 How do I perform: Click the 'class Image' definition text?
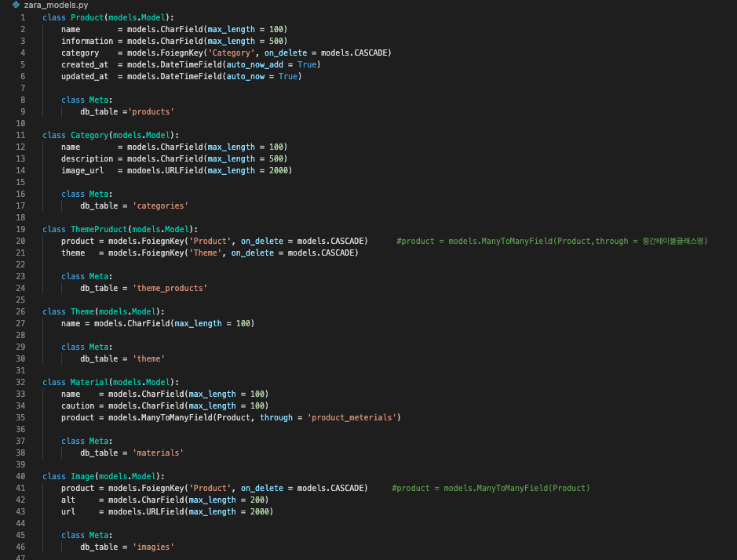click(x=68, y=476)
